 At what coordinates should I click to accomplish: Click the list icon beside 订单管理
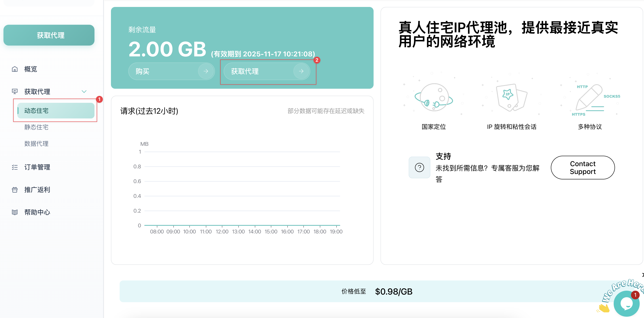[x=15, y=167]
